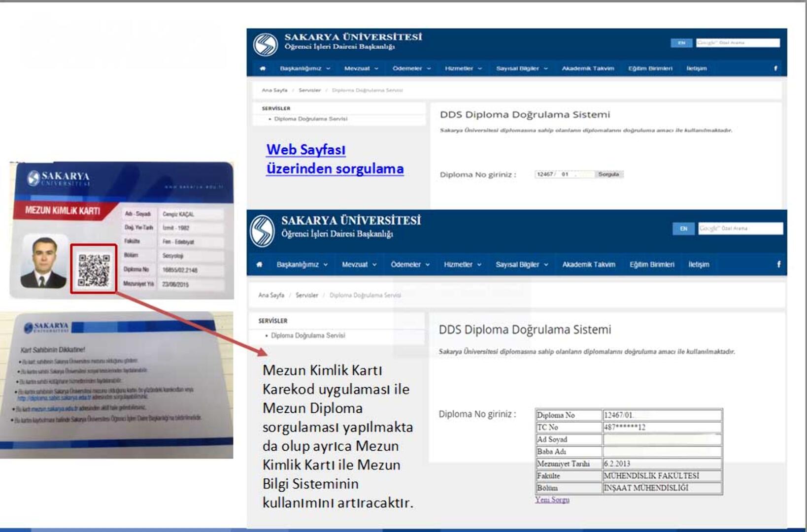
Task: Click the Diploma No value 12467/01 in table
Action: tap(662, 415)
